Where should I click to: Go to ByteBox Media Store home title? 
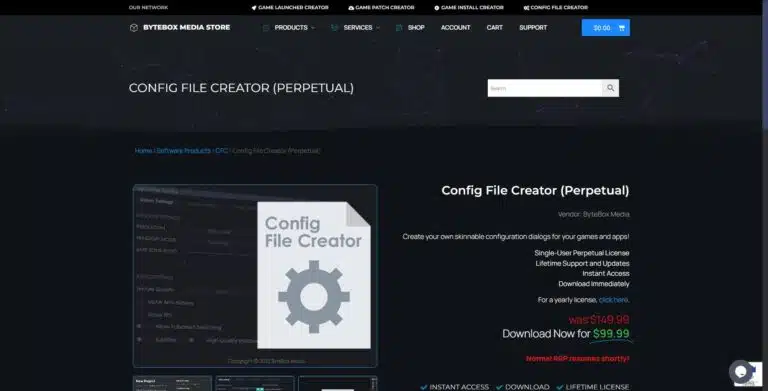pos(187,27)
